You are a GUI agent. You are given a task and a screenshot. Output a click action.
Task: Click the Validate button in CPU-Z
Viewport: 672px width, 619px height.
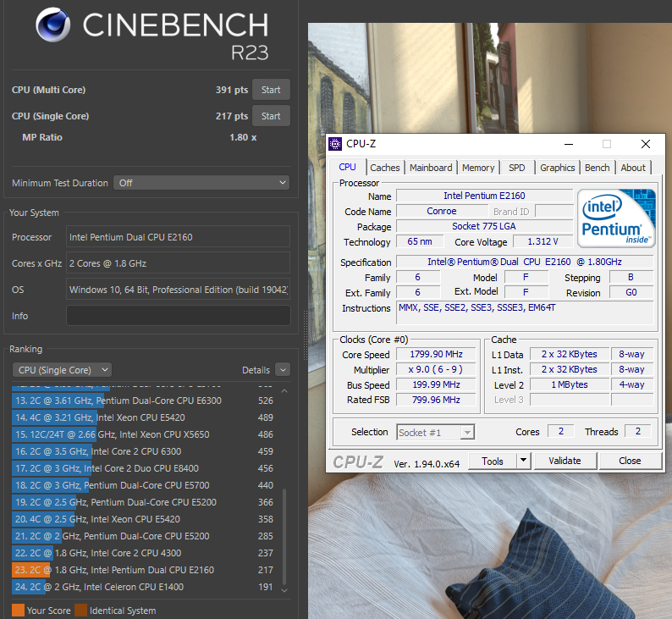pyautogui.click(x=565, y=461)
